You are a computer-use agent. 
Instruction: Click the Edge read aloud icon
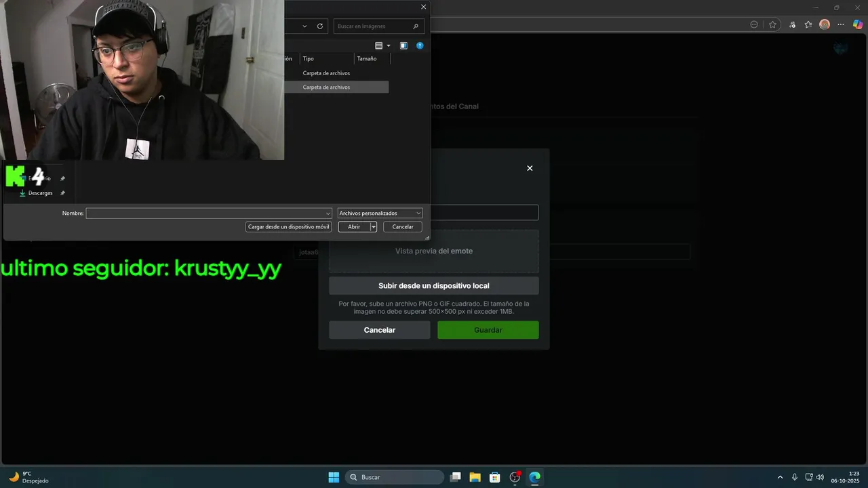(x=792, y=24)
